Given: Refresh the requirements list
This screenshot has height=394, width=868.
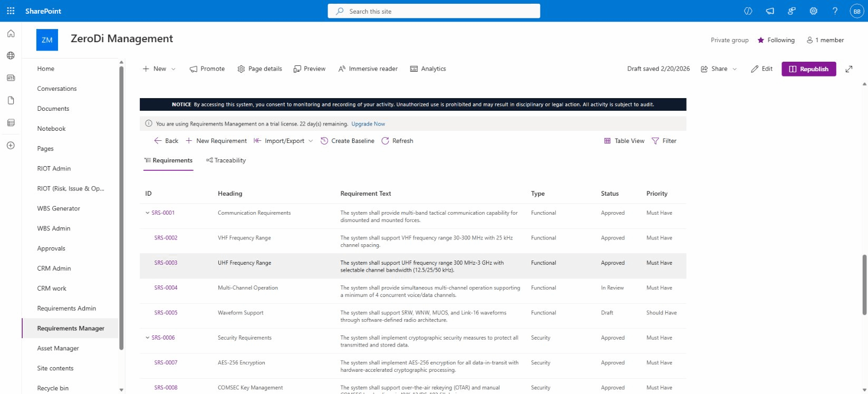Looking at the screenshot, I should click(x=397, y=141).
